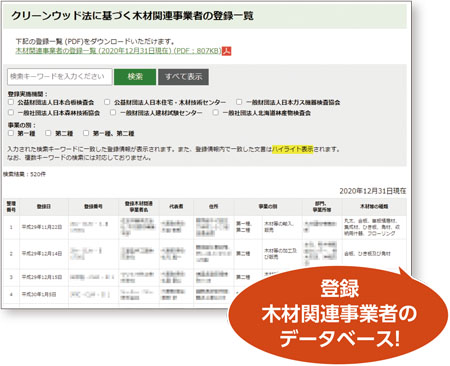
Task: Check 公益財団法人日本合板検査会 checkbox
Action: click(x=11, y=102)
